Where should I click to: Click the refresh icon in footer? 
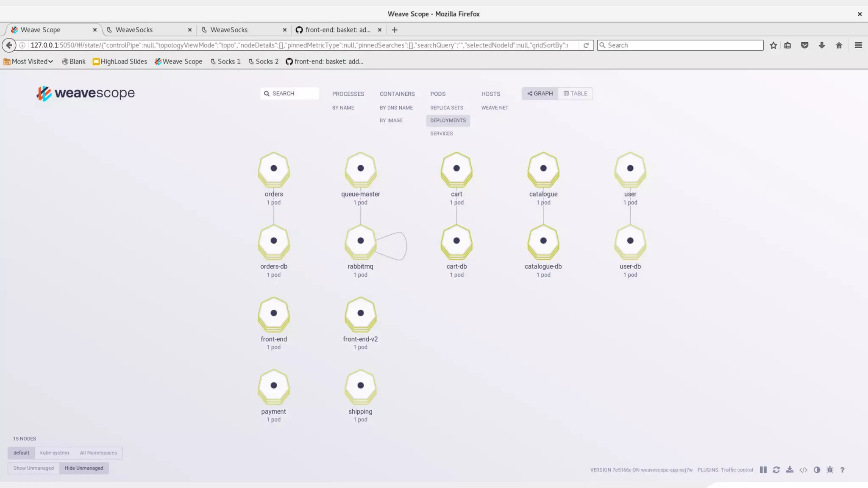(776, 470)
